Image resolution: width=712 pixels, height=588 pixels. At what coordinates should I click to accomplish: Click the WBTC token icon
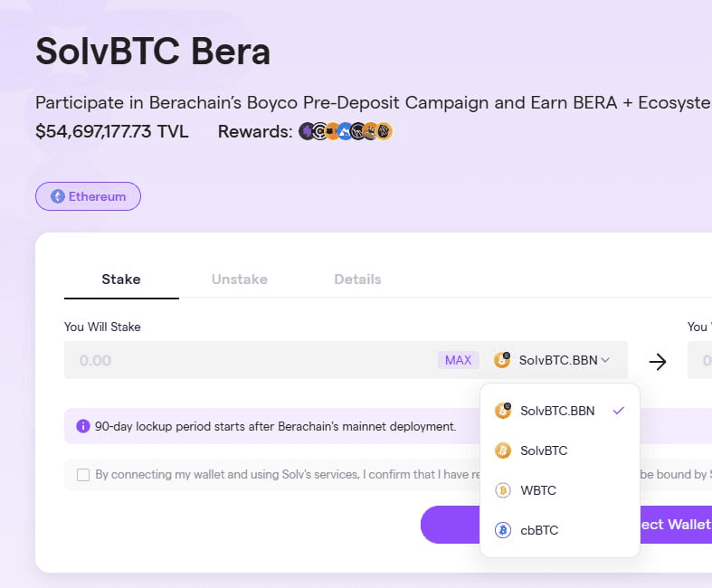pos(503,490)
